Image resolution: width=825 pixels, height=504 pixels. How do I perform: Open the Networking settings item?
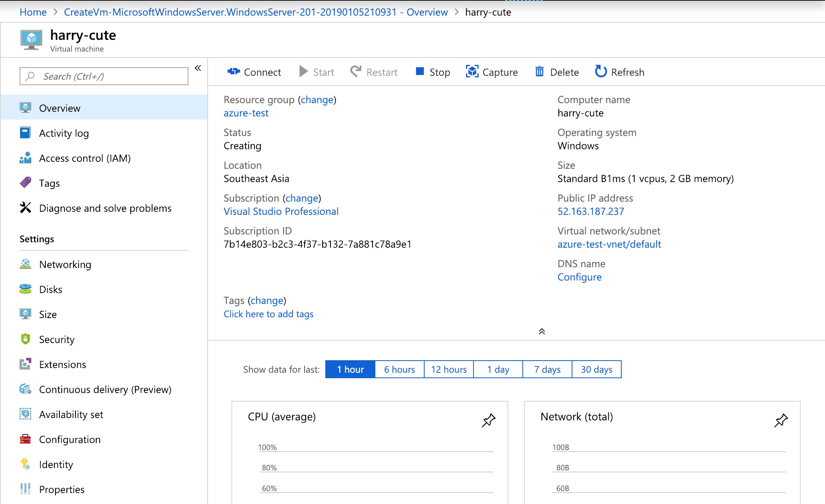tap(65, 265)
